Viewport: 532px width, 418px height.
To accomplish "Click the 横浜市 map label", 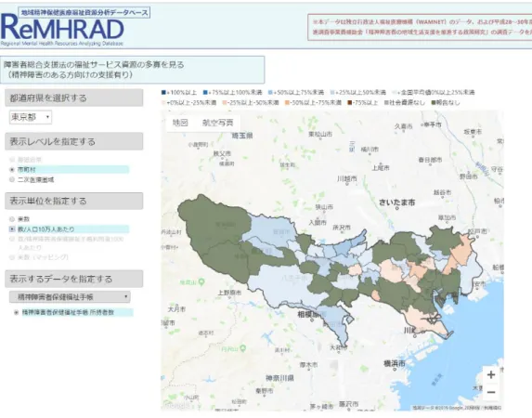I will pyautogui.click(x=395, y=364).
